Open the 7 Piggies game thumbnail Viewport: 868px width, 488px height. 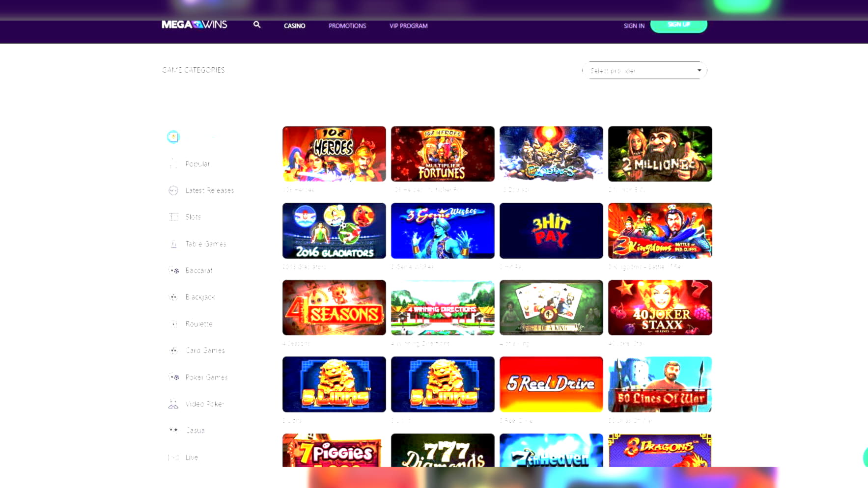pyautogui.click(x=334, y=450)
